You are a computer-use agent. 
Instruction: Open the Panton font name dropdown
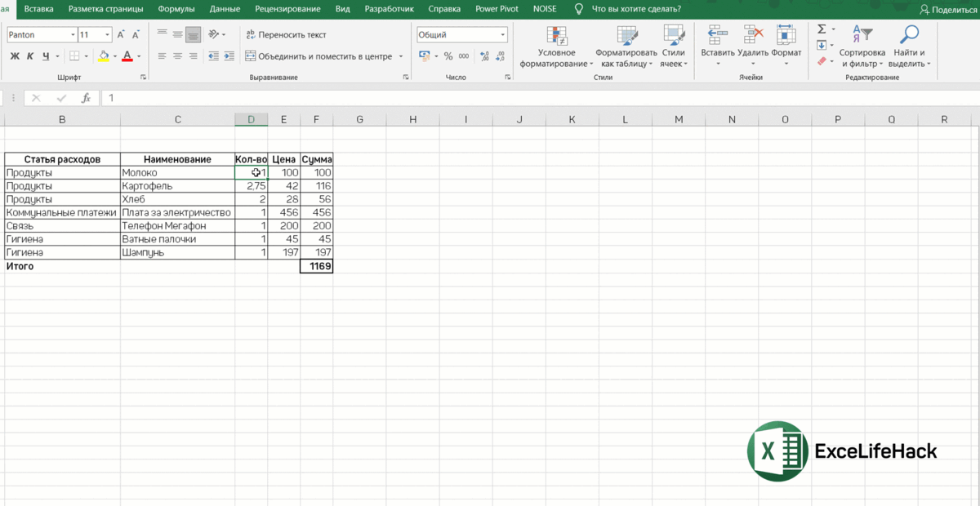click(x=72, y=35)
